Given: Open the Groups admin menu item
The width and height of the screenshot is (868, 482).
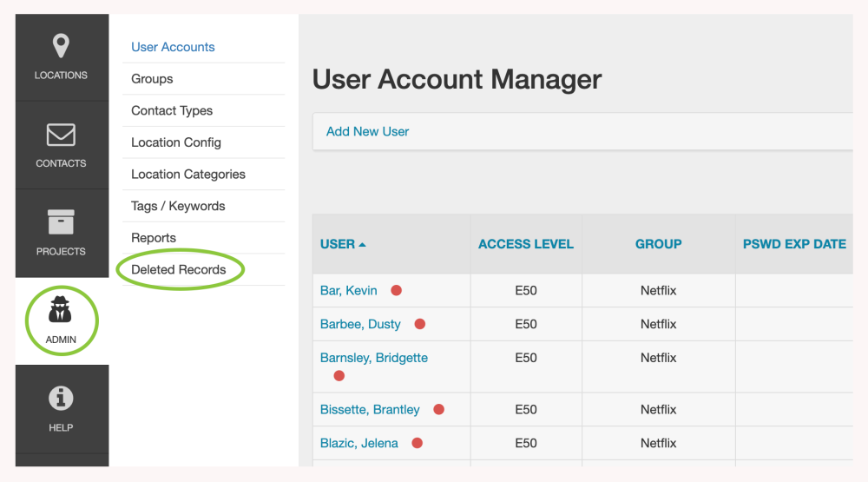Looking at the screenshot, I should coord(152,79).
